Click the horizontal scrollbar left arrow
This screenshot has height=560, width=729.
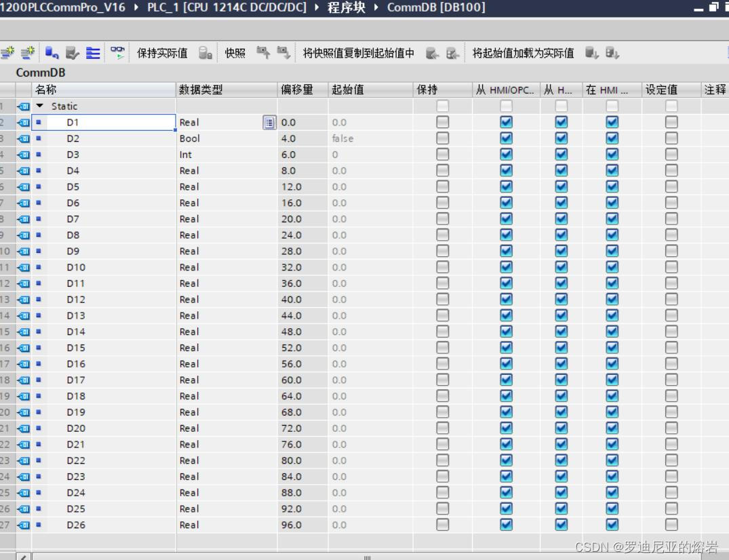24,557
